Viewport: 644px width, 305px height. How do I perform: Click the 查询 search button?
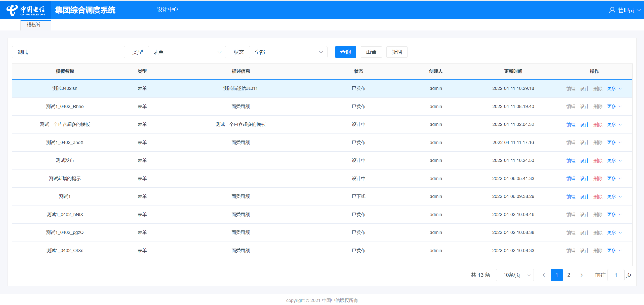click(x=345, y=52)
